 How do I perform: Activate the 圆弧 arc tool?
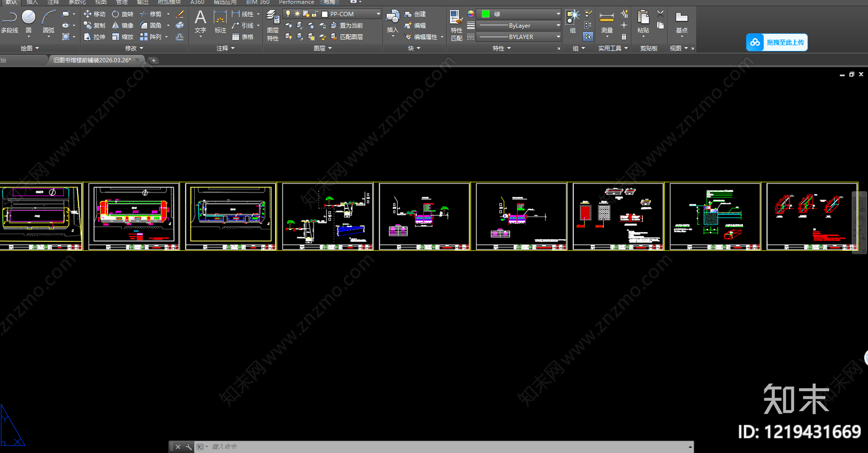coord(49,22)
